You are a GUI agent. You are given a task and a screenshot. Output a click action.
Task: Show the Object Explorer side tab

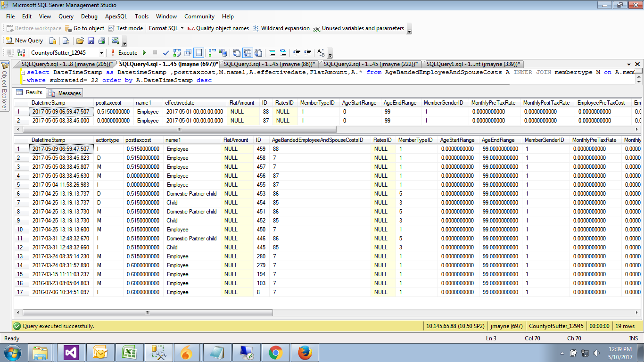[4, 86]
